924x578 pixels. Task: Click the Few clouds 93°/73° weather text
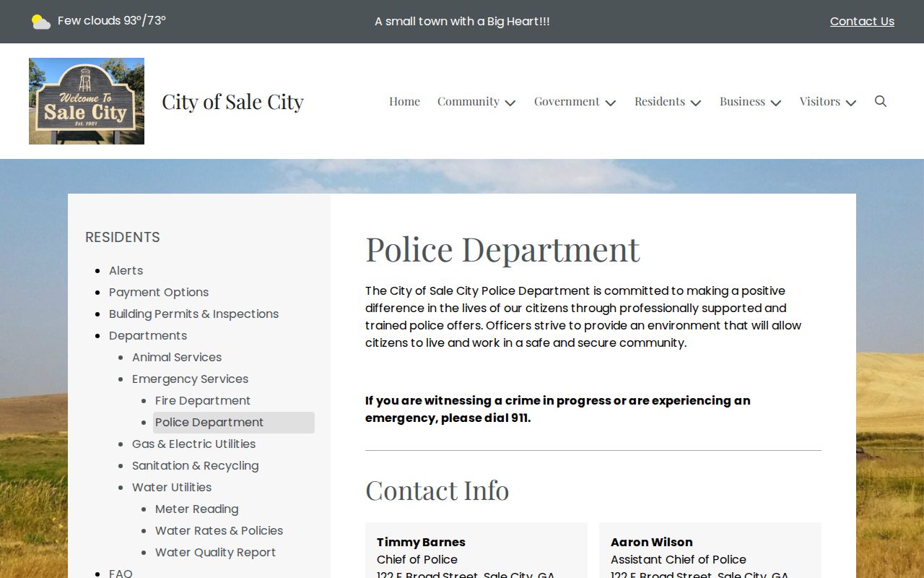[x=112, y=20]
